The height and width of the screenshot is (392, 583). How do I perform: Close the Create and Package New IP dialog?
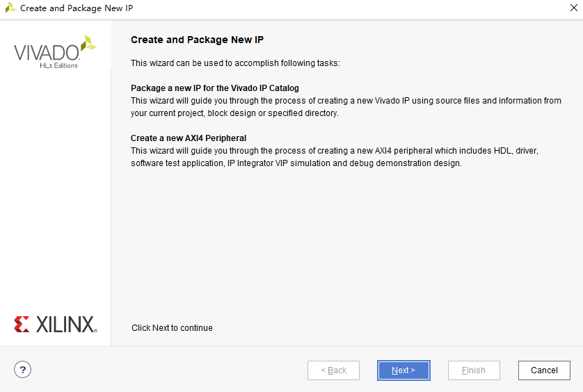tap(574, 8)
